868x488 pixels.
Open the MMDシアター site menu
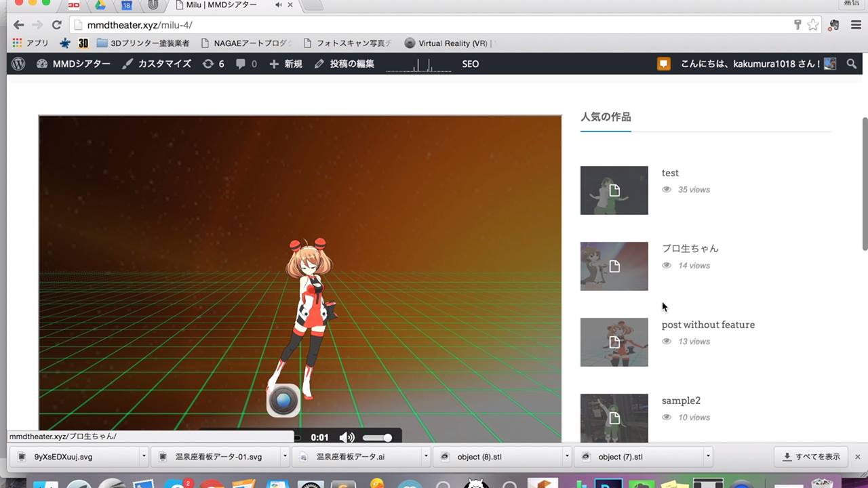tap(73, 64)
